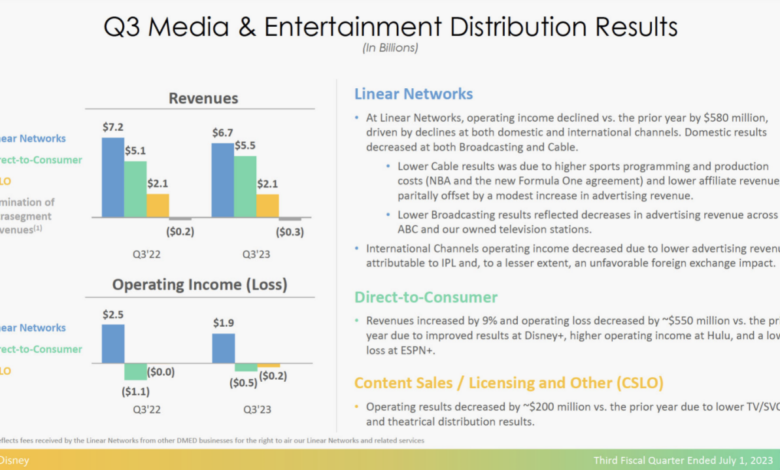This screenshot has height=470, width=780.
Task: Select the blue $7.2 revenue bar
Action: 113,178
